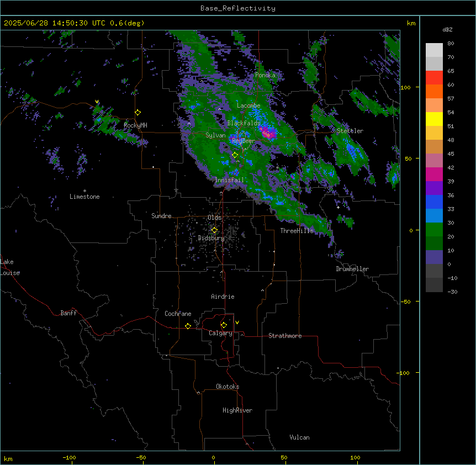Click the Lake Louise label

10,267
